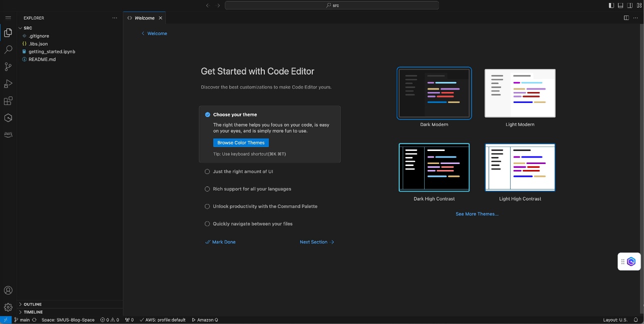Click See More Themes link
This screenshot has width=644, height=324.
477,214
